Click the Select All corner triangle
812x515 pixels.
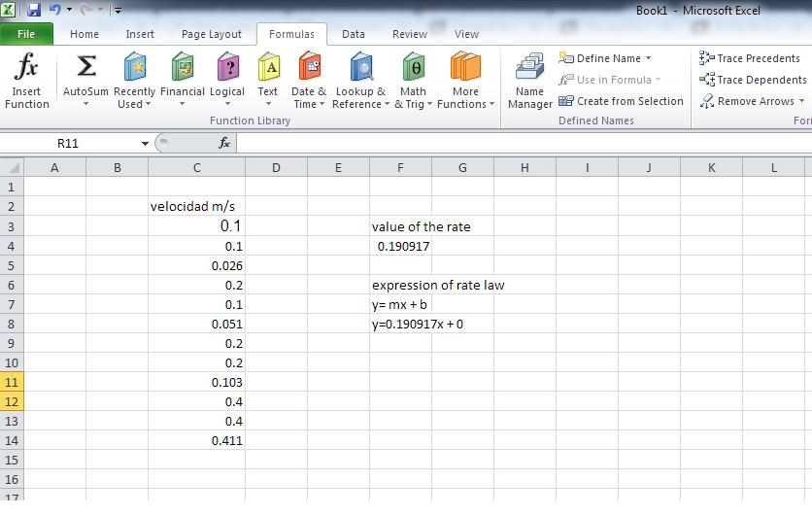pyautogui.click(x=12, y=167)
